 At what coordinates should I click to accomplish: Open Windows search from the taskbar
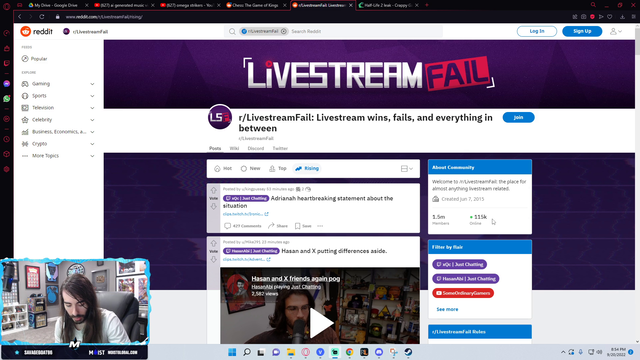click(x=247, y=352)
